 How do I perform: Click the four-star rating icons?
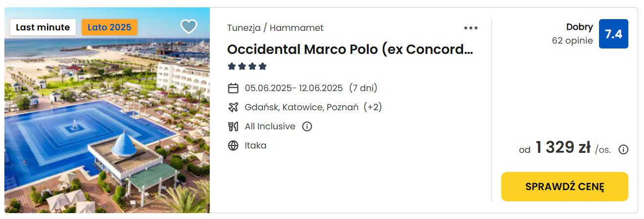(x=247, y=66)
